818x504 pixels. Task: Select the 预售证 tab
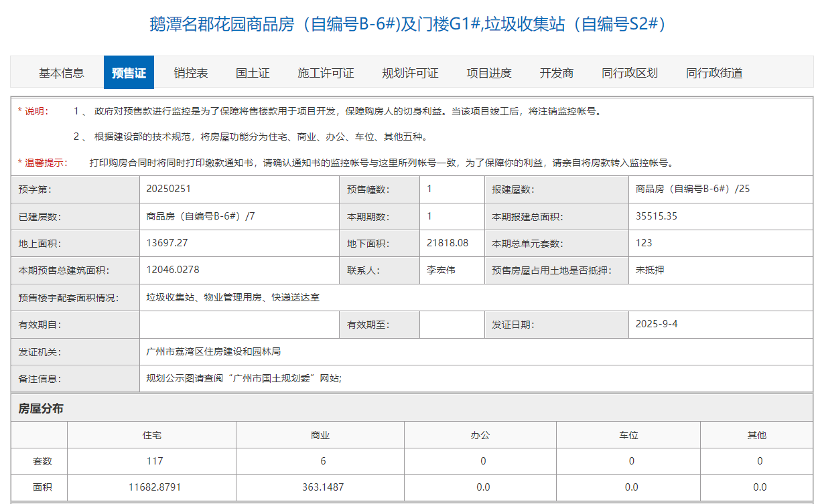click(x=129, y=73)
